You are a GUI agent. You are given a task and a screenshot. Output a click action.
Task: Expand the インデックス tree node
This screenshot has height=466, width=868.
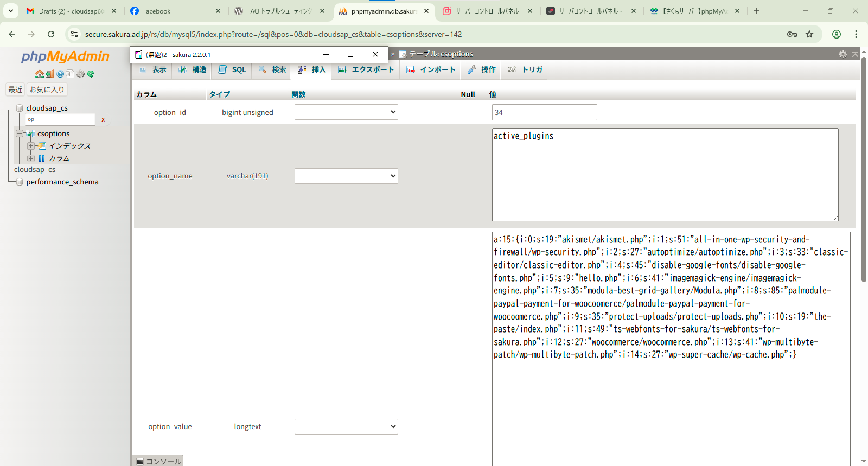point(31,146)
